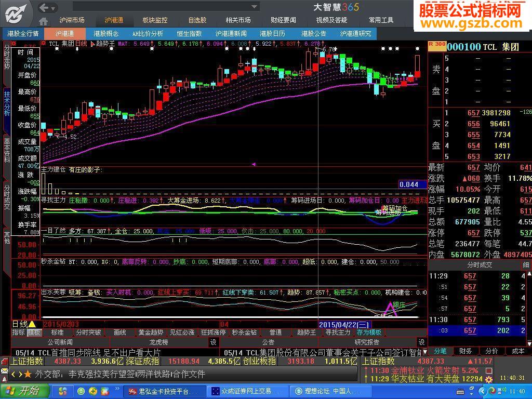This screenshot has width=532, height=399.
Task: Click the home icon
Action: 44,21
